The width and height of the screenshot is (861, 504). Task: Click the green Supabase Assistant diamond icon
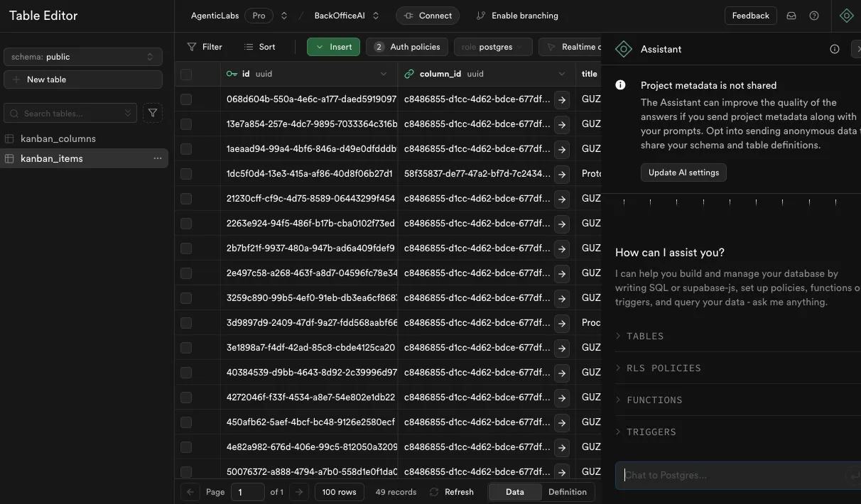pos(846,15)
